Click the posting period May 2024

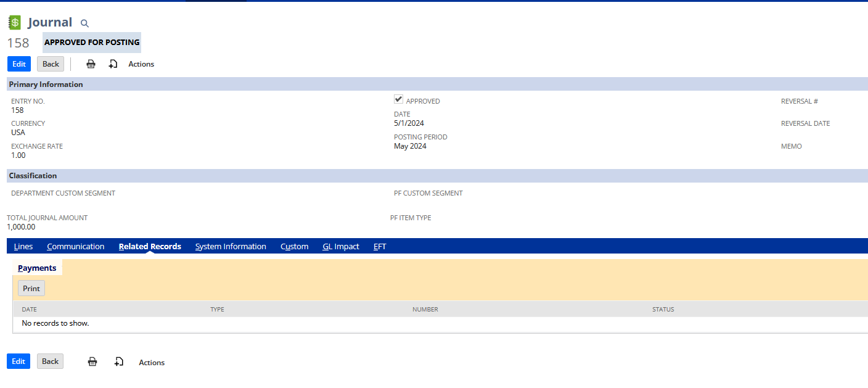pos(411,146)
